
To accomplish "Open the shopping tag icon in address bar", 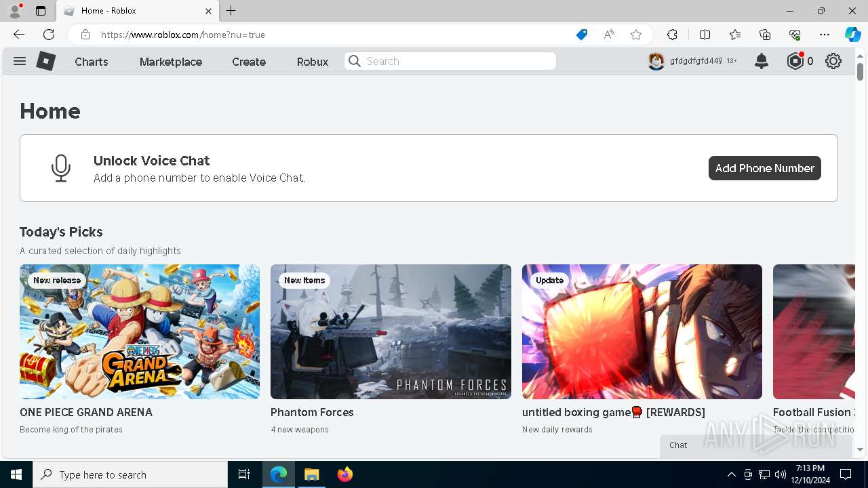I will coord(582,35).
